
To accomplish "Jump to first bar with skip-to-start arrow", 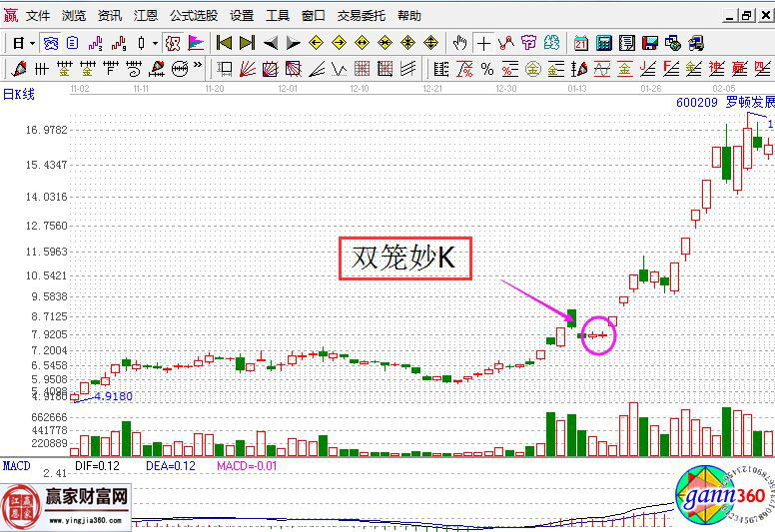I will pyautogui.click(x=224, y=43).
